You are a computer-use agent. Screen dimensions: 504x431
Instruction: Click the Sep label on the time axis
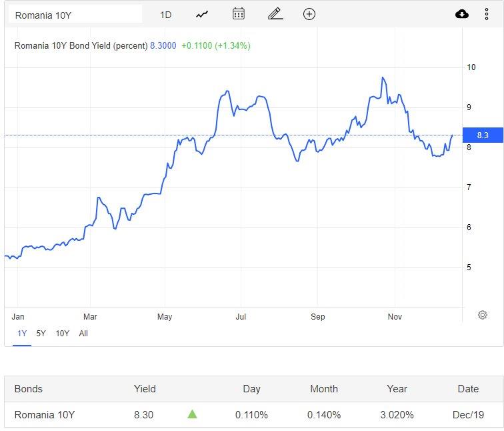(x=317, y=316)
